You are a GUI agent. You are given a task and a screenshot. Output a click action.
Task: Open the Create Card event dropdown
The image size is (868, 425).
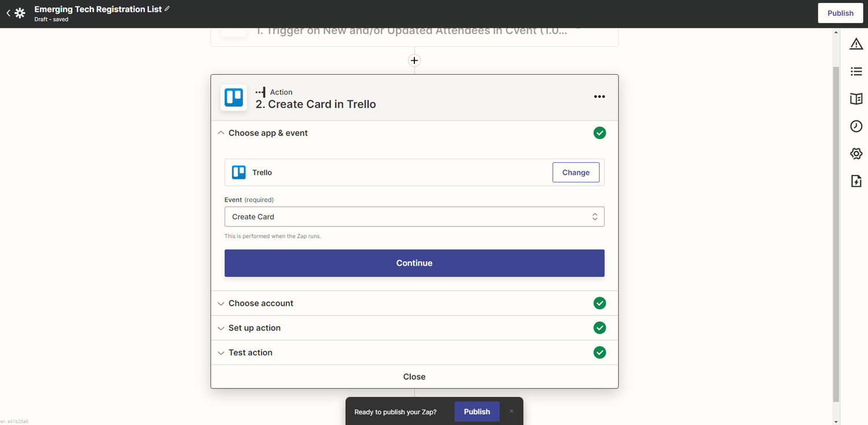tap(414, 216)
